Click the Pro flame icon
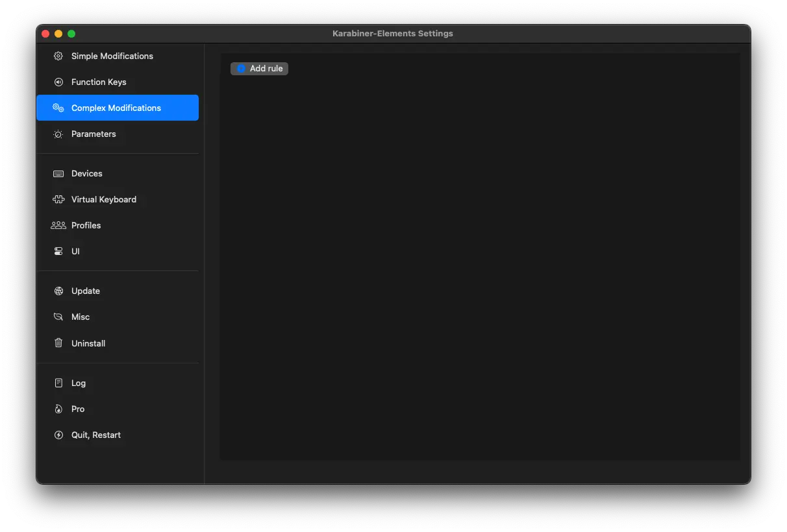The image size is (787, 532). pos(58,409)
